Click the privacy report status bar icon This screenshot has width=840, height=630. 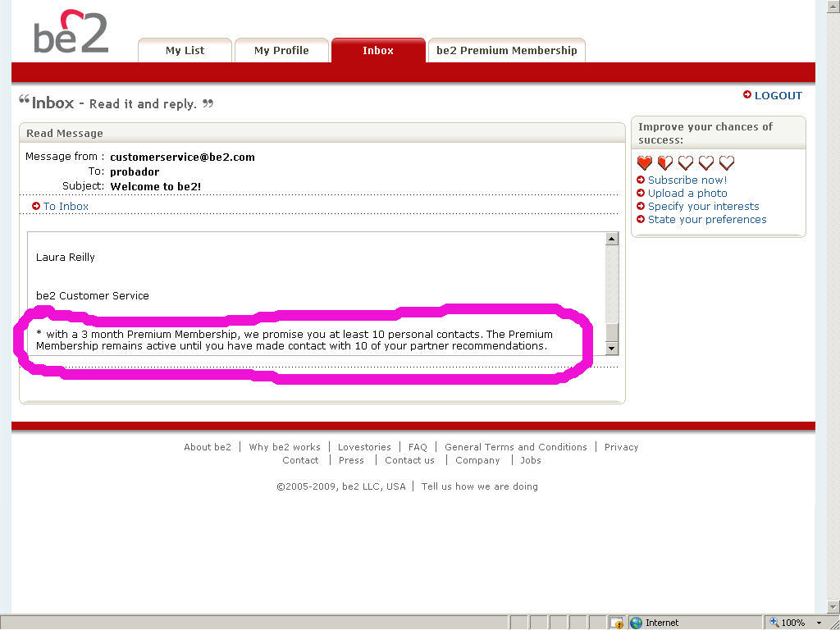617,623
